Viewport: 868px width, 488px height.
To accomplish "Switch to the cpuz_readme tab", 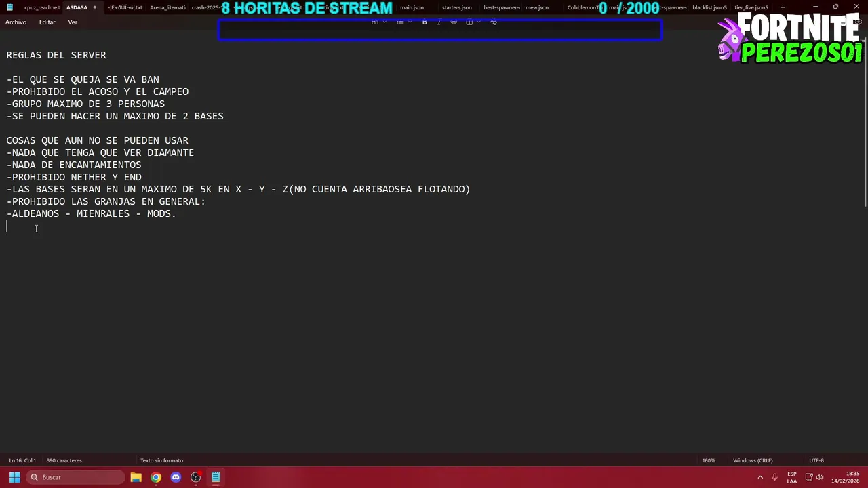I will pyautogui.click(x=41, y=7).
